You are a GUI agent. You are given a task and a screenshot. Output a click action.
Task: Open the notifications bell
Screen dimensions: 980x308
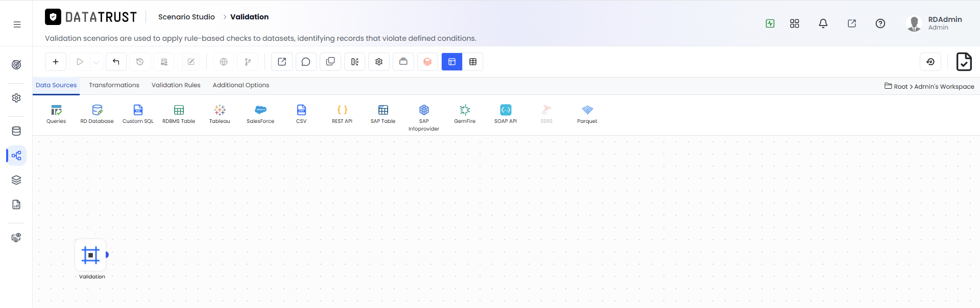tap(823, 23)
